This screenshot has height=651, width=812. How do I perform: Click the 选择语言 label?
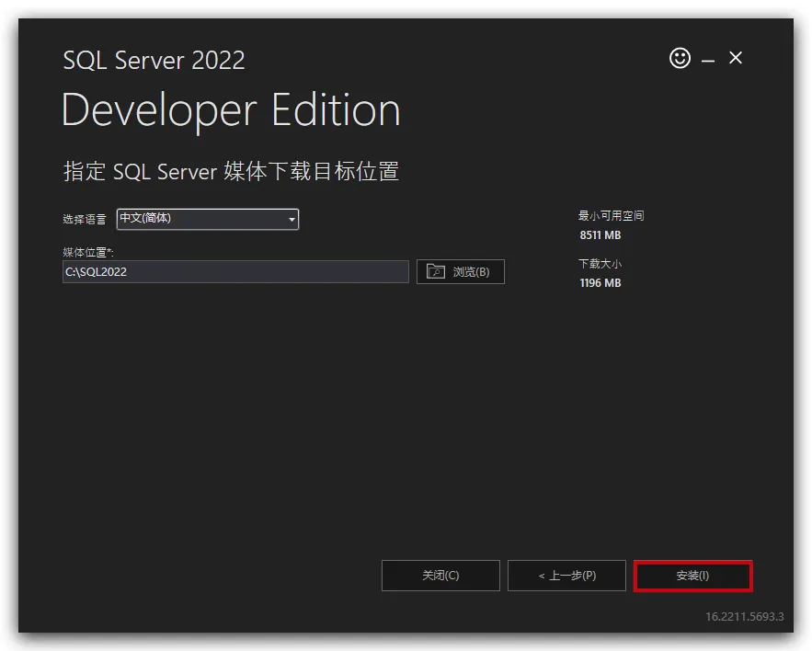[85, 220]
